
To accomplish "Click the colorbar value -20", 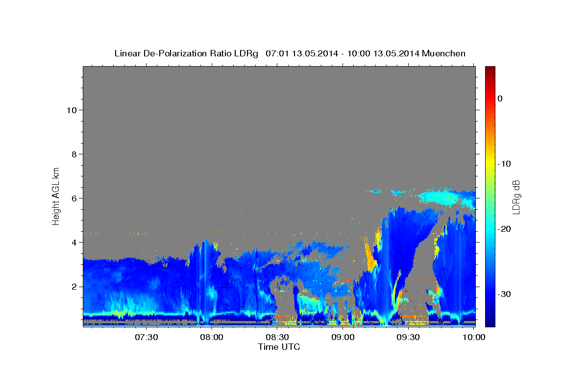I will (504, 229).
